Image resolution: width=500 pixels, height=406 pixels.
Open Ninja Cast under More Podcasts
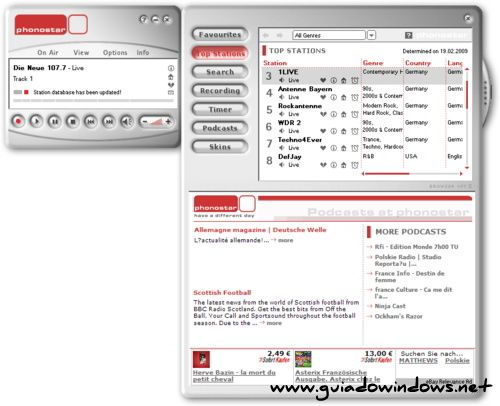(390, 306)
